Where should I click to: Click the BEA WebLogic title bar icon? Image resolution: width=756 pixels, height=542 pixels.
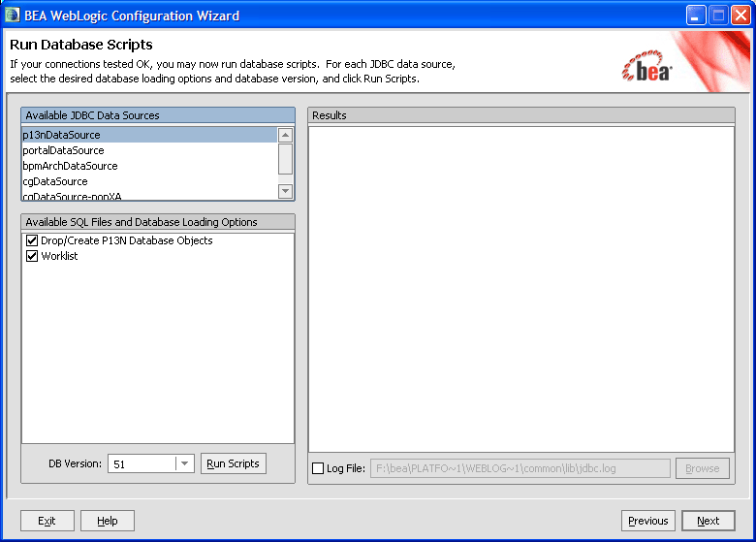click(x=12, y=15)
